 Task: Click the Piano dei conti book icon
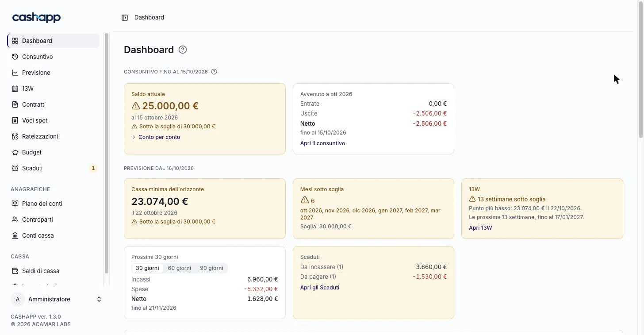[x=15, y=204]
